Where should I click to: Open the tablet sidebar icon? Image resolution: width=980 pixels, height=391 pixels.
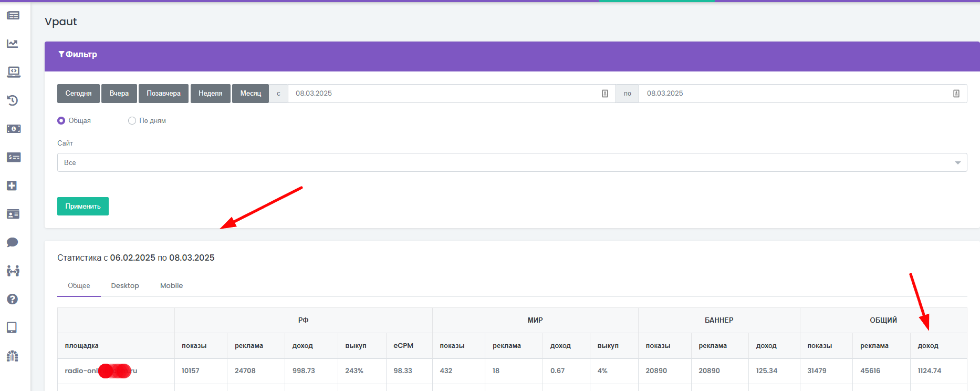click(x=12, y=327)
